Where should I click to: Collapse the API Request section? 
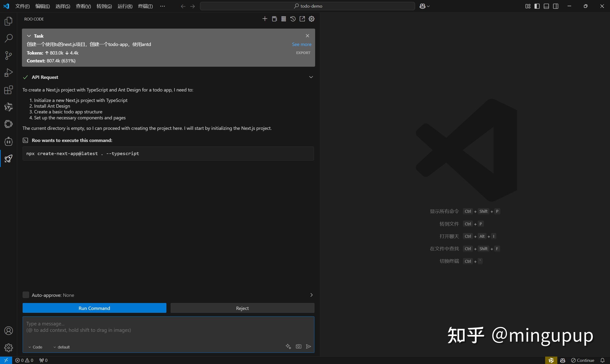pyautogui.click(x=311, y=77)
